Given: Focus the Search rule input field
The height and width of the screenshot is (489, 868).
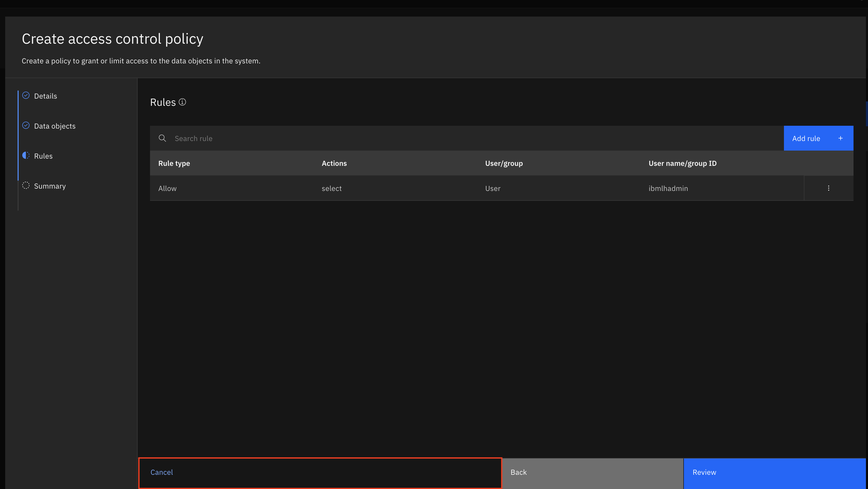Looking at the screenshot, I should click(472, 138).
